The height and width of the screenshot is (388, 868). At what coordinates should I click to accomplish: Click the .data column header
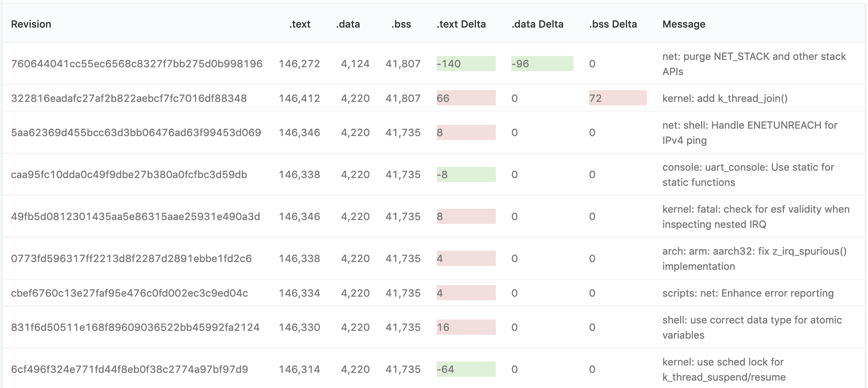tap(348, 24)
